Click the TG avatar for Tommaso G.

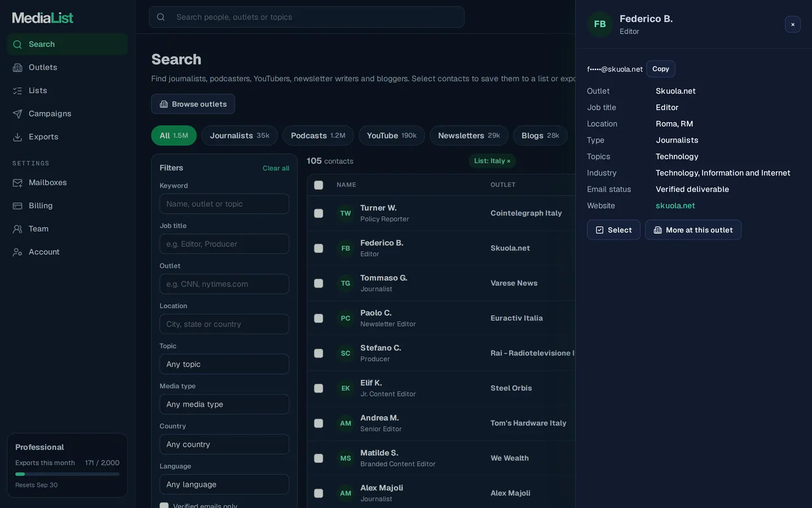pyautogui.click(x=346, y=283)
